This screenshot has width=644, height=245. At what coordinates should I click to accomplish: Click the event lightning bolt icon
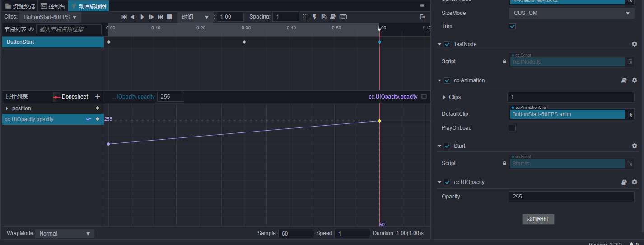point(315,17)
